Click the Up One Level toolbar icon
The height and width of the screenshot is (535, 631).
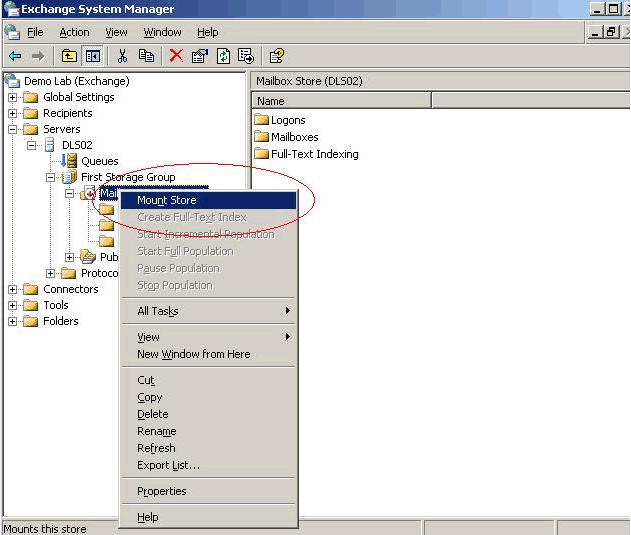69,56
